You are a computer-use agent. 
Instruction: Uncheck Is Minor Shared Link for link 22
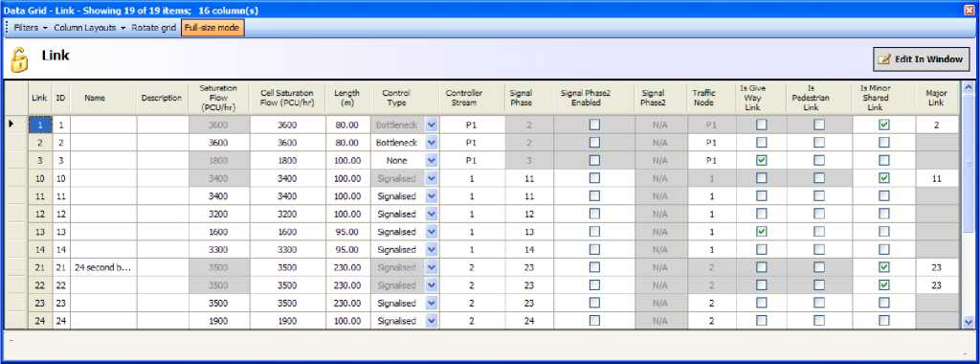(x=883, y=285)
